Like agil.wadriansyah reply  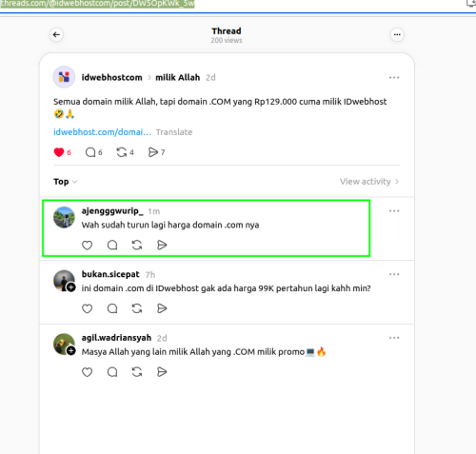[x=87, y=372]
